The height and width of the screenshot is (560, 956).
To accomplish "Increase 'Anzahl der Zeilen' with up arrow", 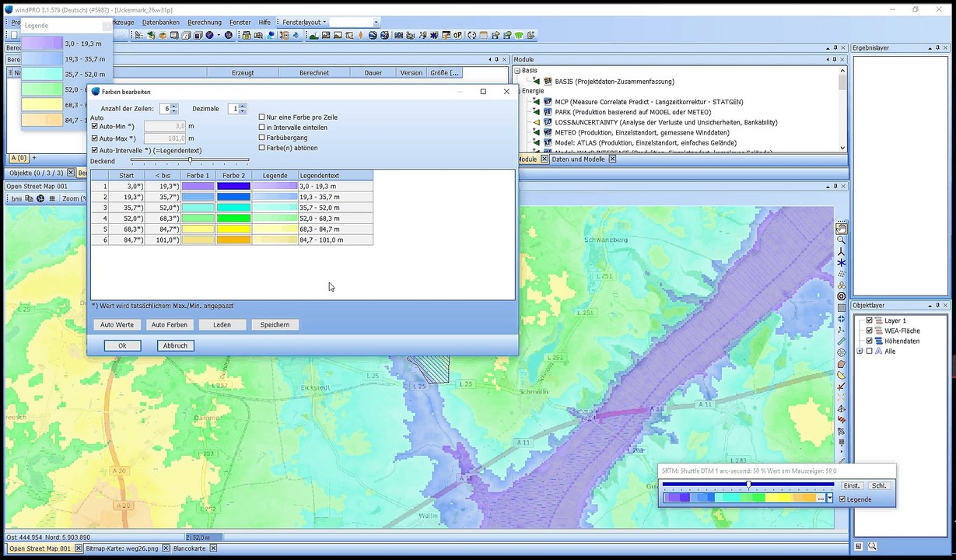I will point(174,106).
